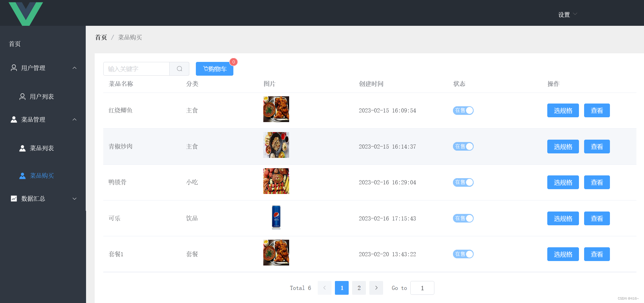Collapse the 用户管理 menu chevron
Image resolution: width=644 pixels, height=303 pixels.
point(74,68)
